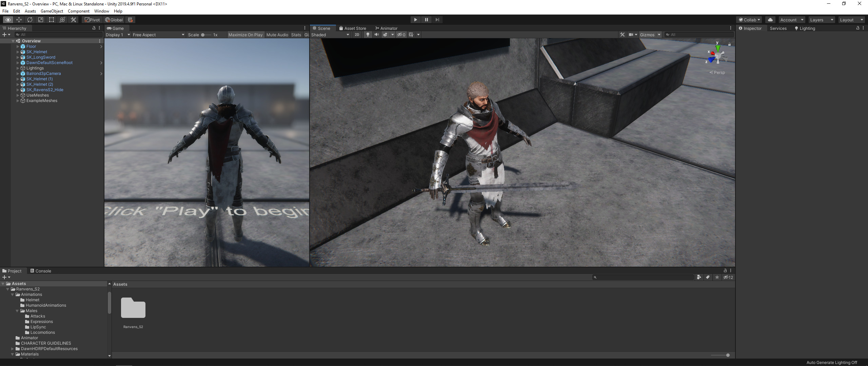Search by label in Project panel
This screenshot has height=366, width=868.
point(708,277)
